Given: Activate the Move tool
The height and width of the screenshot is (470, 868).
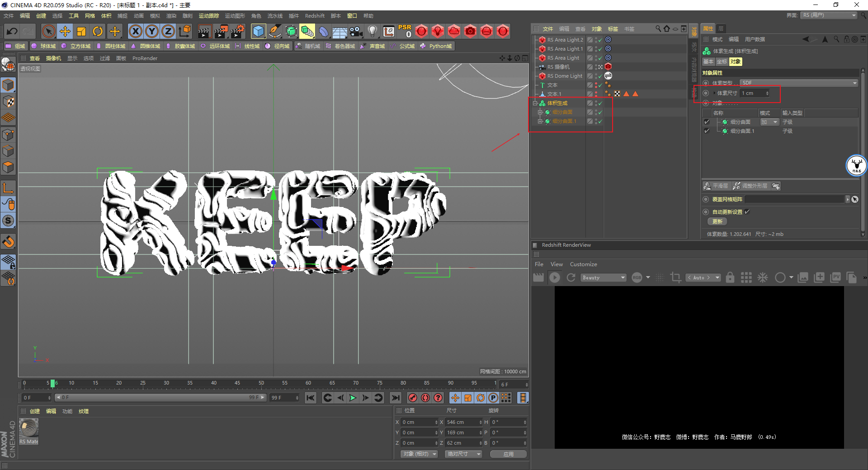Looking at the screenshot, I should coord(65,31).
